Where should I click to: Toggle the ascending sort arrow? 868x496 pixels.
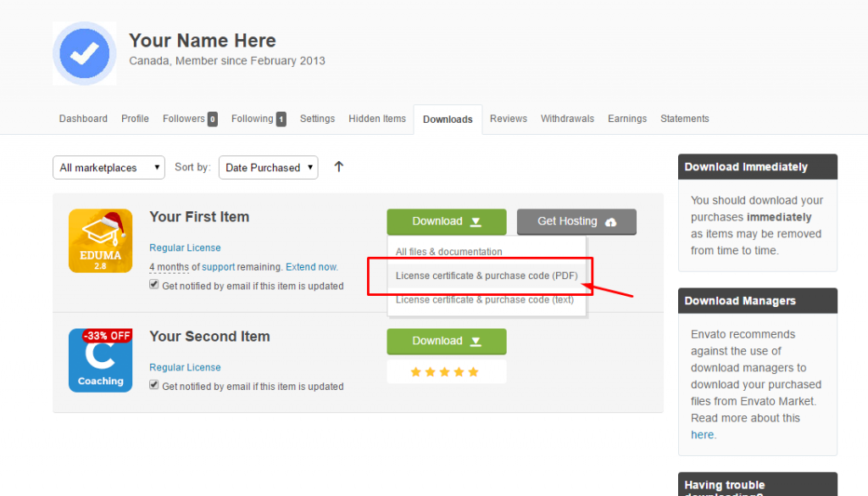click(338, 167)
